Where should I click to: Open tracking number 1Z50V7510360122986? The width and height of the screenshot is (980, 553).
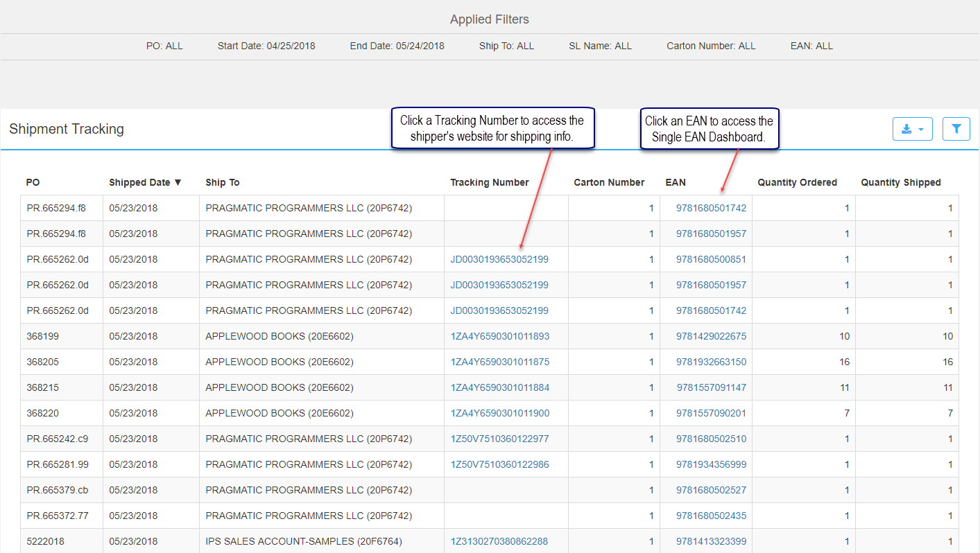500,464
